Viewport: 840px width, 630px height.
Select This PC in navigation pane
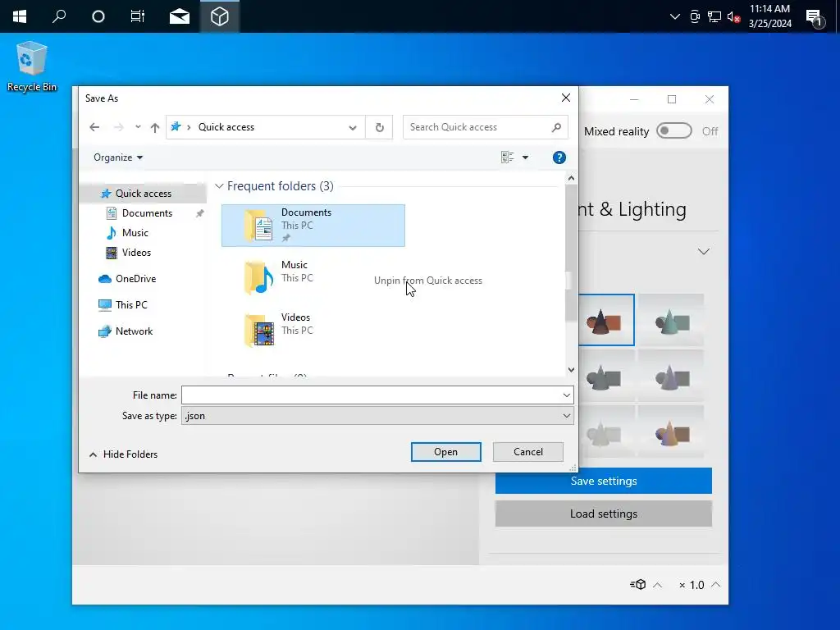131,305
